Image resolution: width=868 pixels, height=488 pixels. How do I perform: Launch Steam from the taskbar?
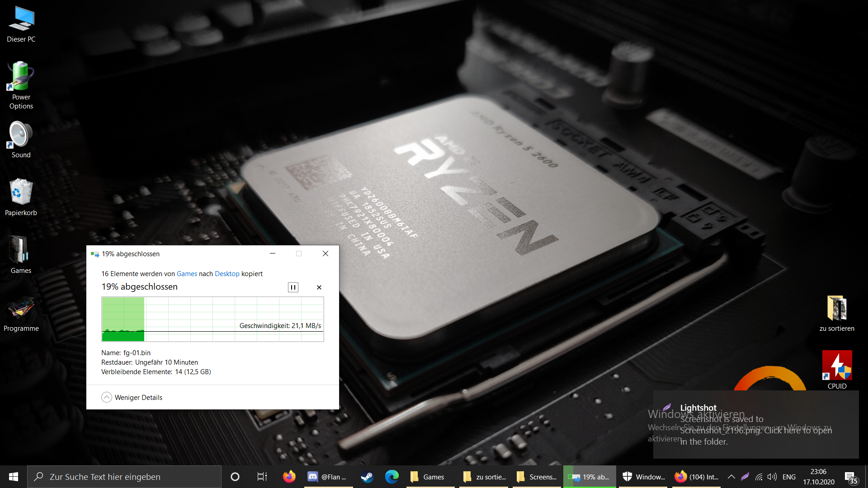(367, 477)
